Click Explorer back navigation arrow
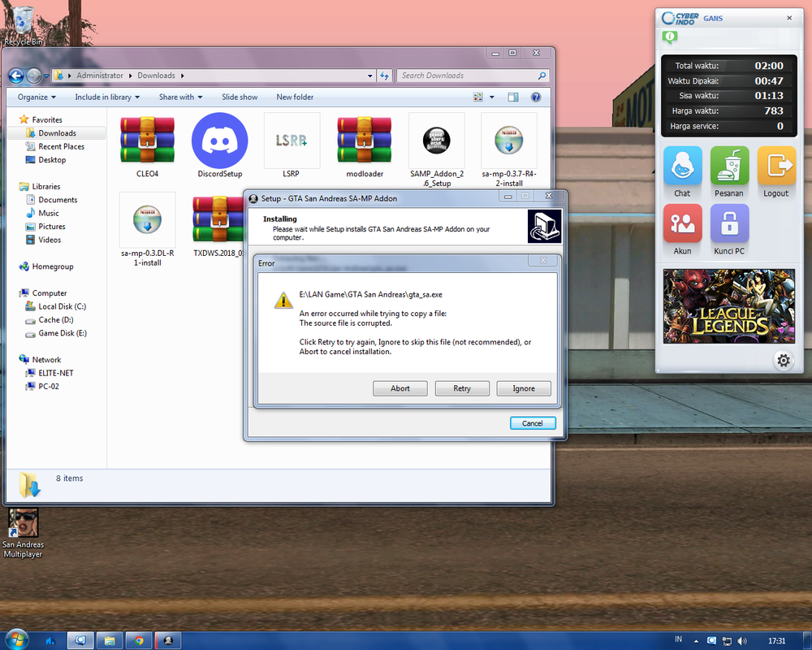812x650 pixels. coord(16,76)
